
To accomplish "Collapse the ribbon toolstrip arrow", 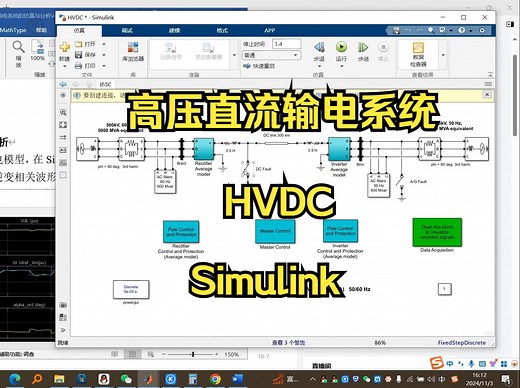I will click(490, 74).
